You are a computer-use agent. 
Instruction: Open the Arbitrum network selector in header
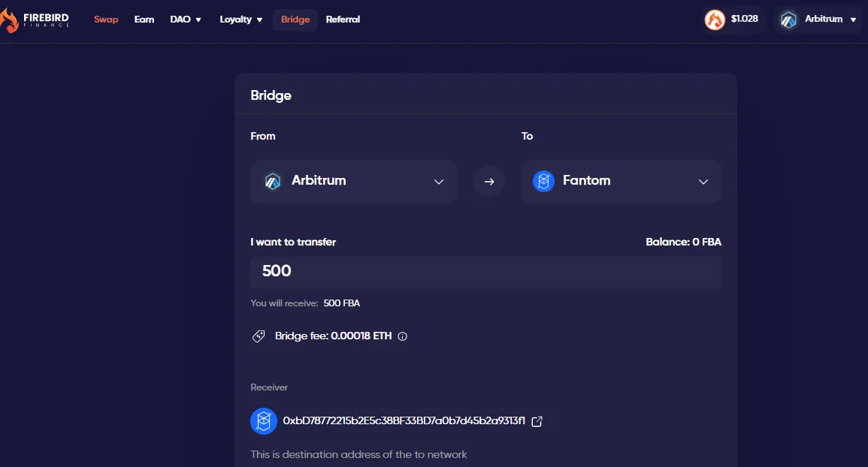coord(818,20)
